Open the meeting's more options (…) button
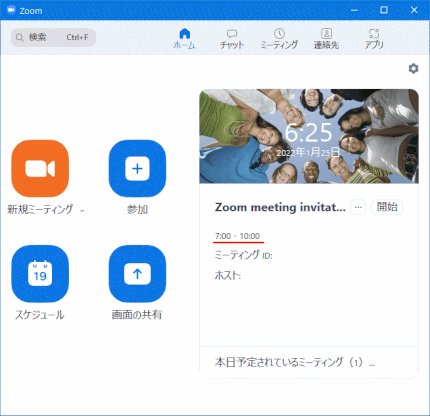The image size is (430, 416). [358, 207]
